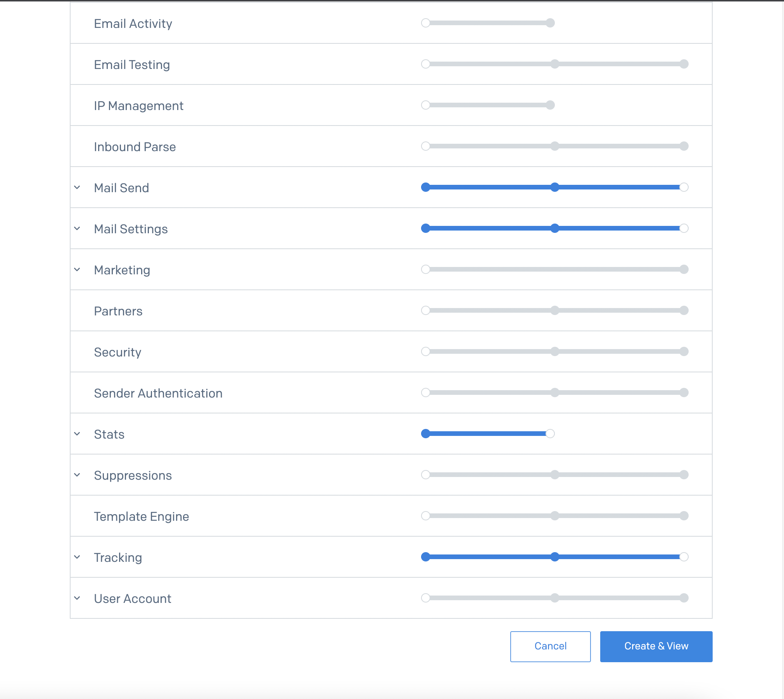
Task: Click the 'Partners' label
Action: click(x=118, y=312)
